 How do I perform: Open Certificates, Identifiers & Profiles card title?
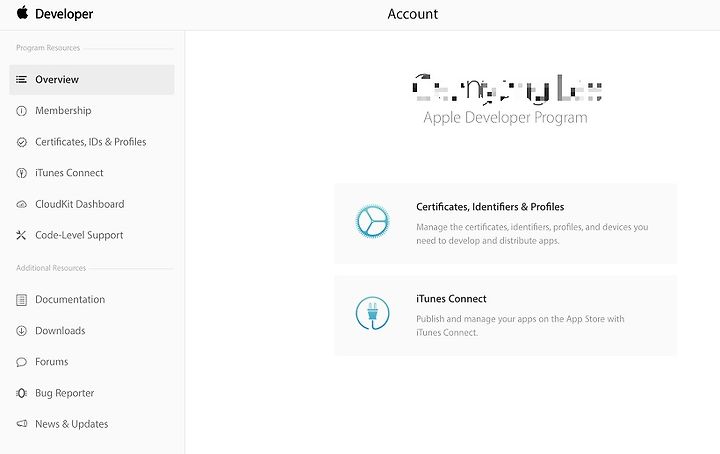coord(490,207)
